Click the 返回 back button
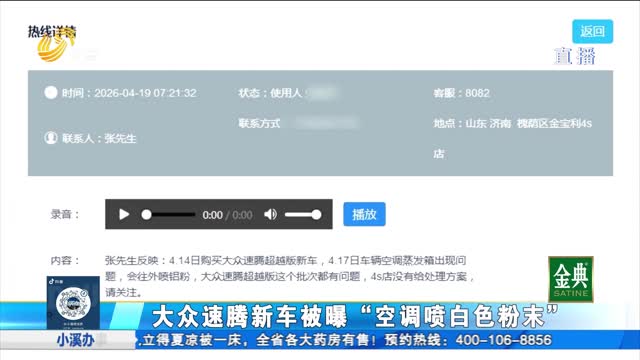 pyautogui.click(x=592, y=31)
